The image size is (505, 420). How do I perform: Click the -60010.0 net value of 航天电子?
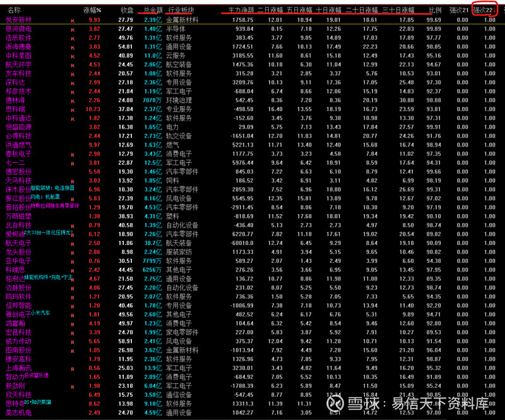pos(241,243)
